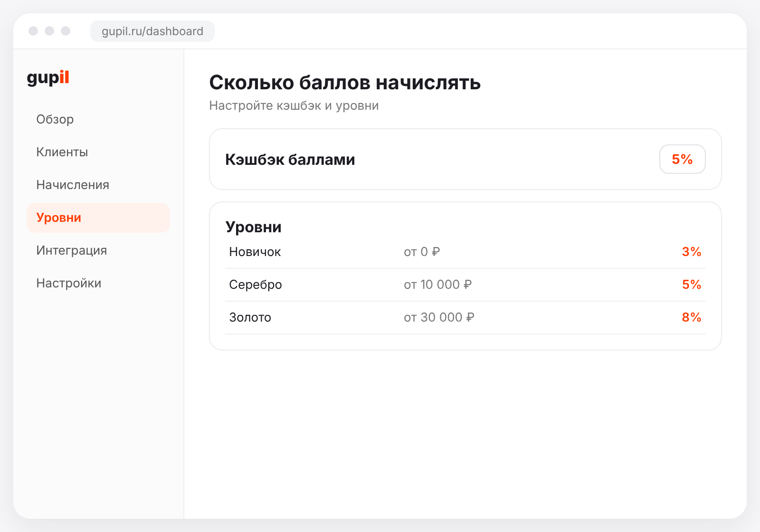Screen dimensions: 760x532
Task: Open the Обзор section
Action: 98,119
